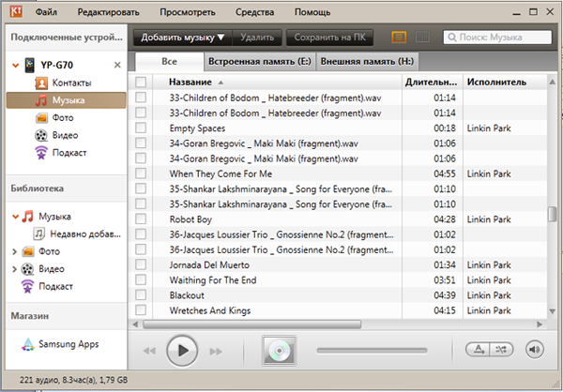Check the Blackout track checkbox
The image size is (563, 392).
[141, 295]
